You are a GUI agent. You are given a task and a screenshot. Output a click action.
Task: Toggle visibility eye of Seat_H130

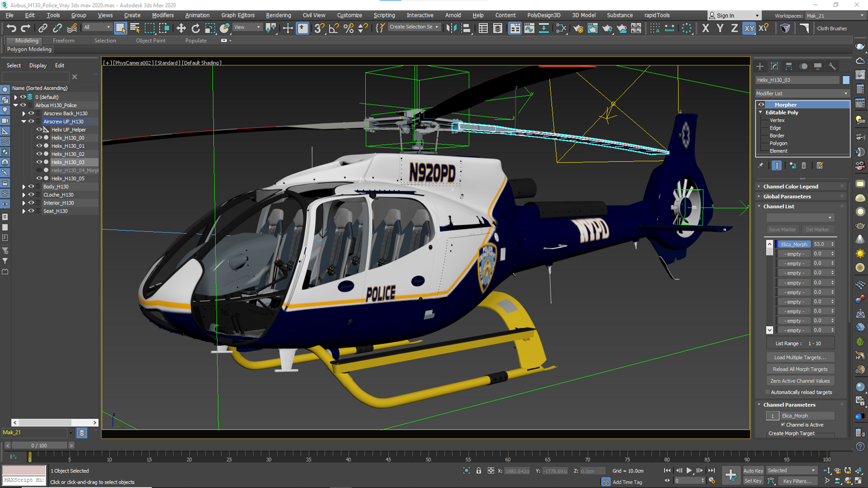click(x=31, y=211)
